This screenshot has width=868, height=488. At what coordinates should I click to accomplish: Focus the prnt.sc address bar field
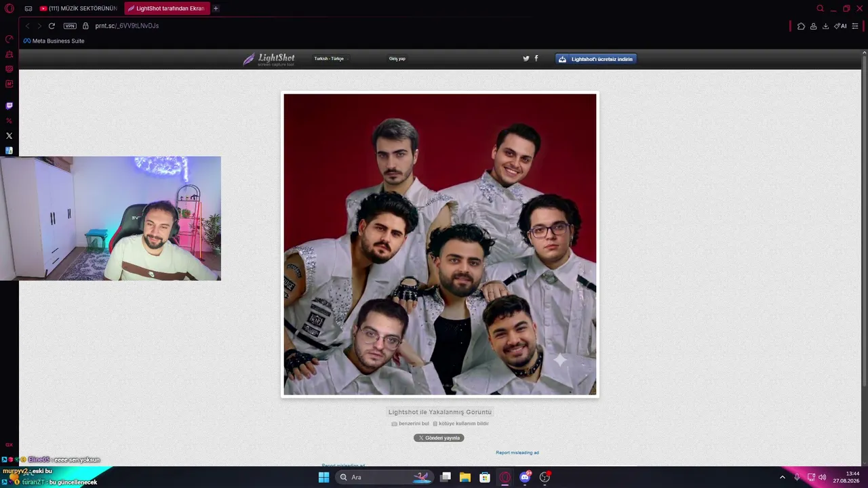(434, 26)
